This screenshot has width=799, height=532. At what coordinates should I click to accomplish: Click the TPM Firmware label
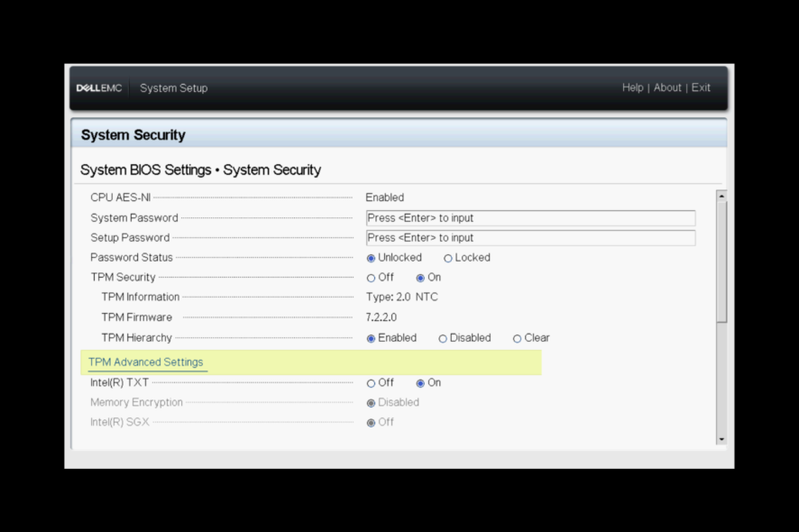click(x=136, y=317)
